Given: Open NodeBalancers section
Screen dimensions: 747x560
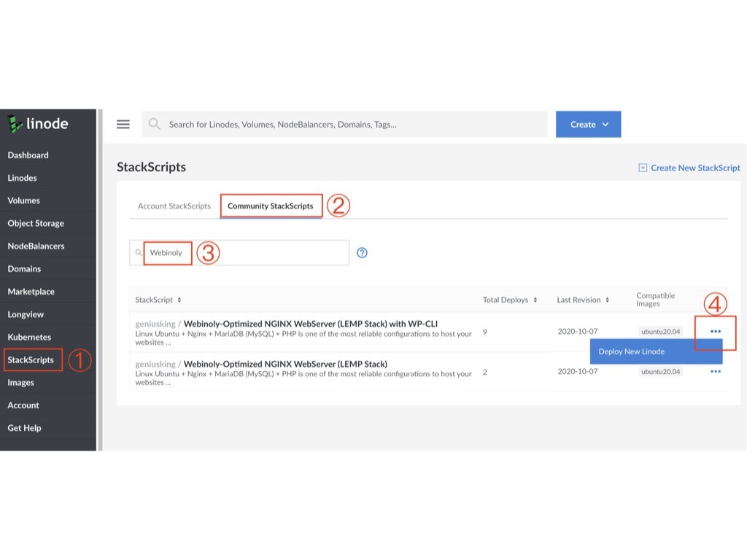Looking at the screenshot, I should click(36, 246).
